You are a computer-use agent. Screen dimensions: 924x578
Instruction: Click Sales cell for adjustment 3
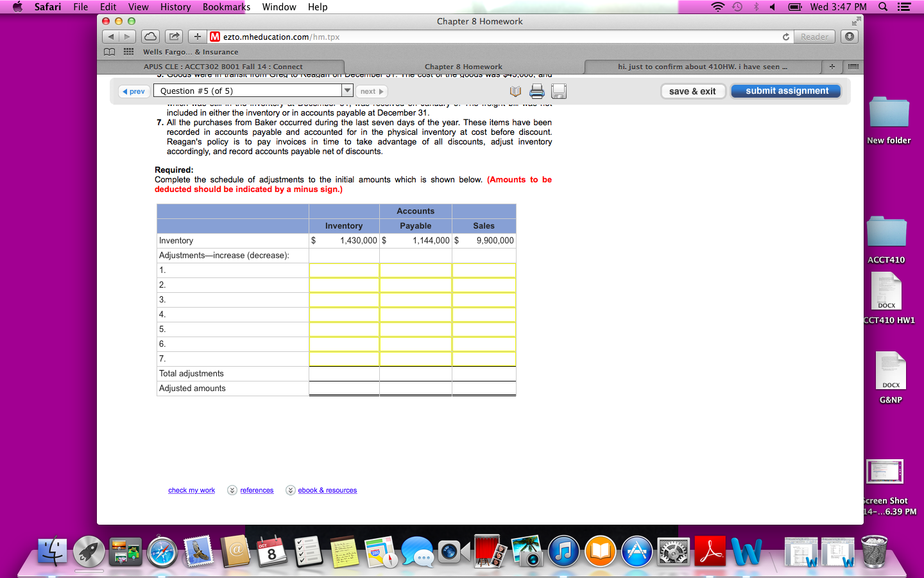pos(484,300)
